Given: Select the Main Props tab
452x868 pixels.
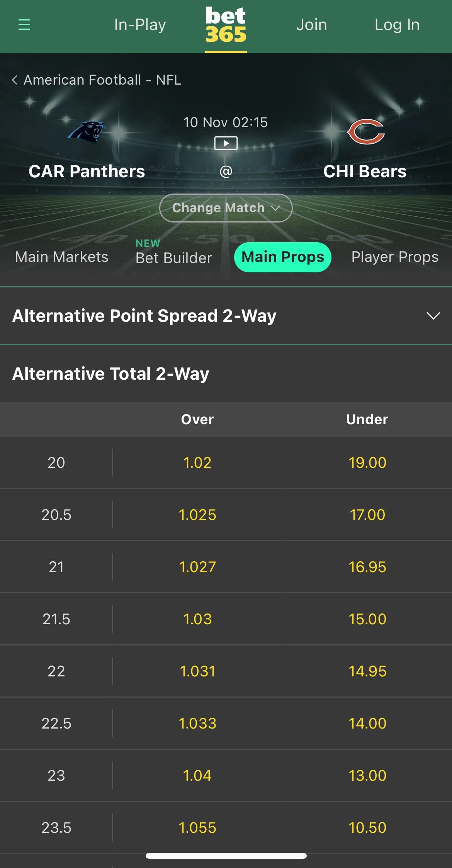Looking at the screenshot, I should [283, 257].
